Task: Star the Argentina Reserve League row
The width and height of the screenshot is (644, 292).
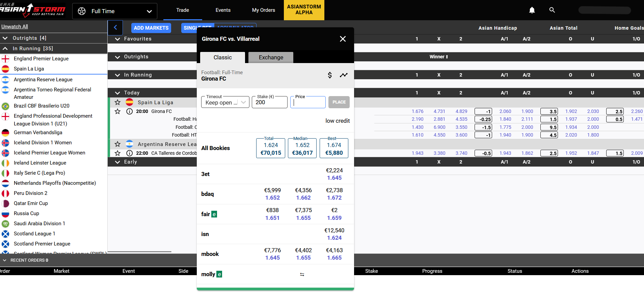Action: coord(117,144)
